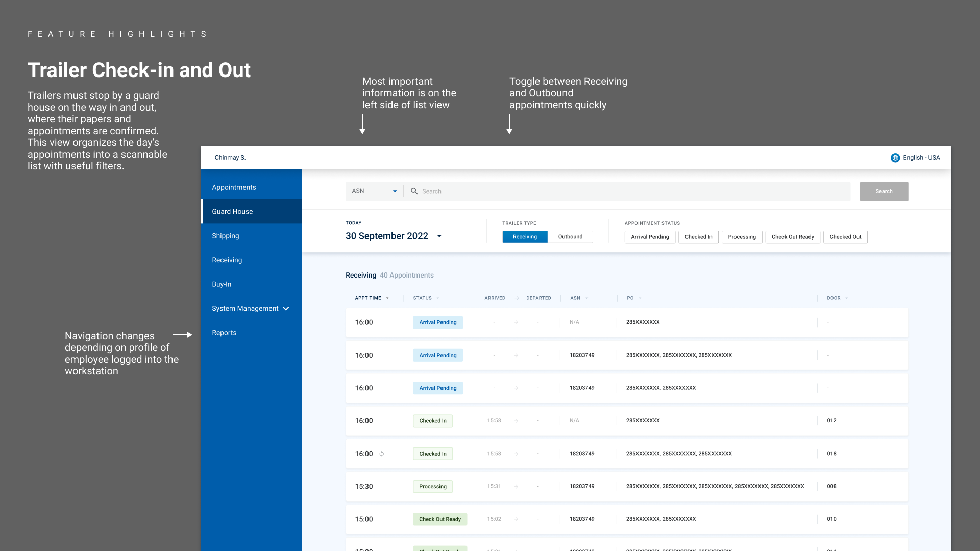Click the Search input field

click(633, 191)
